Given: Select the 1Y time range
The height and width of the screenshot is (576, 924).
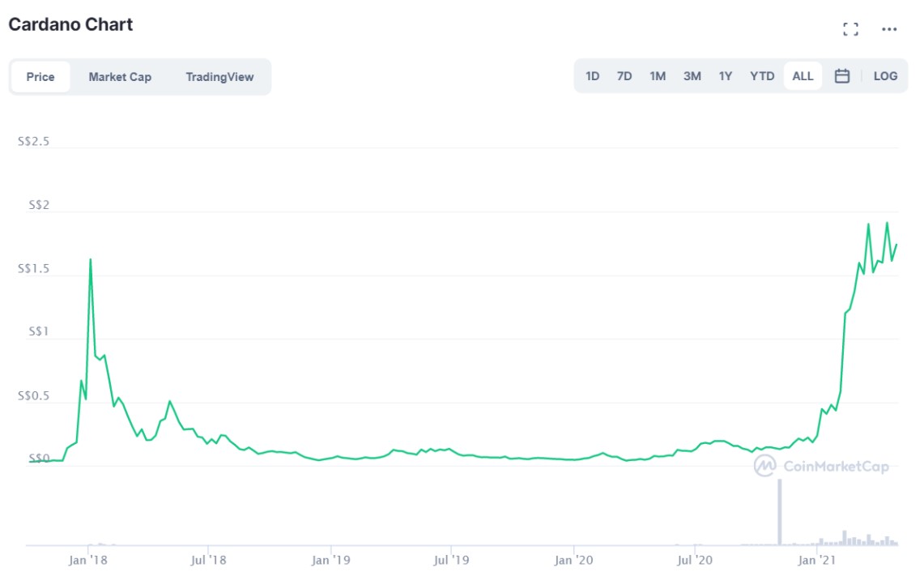Looking at the screenshot, I should click(726, 76).
